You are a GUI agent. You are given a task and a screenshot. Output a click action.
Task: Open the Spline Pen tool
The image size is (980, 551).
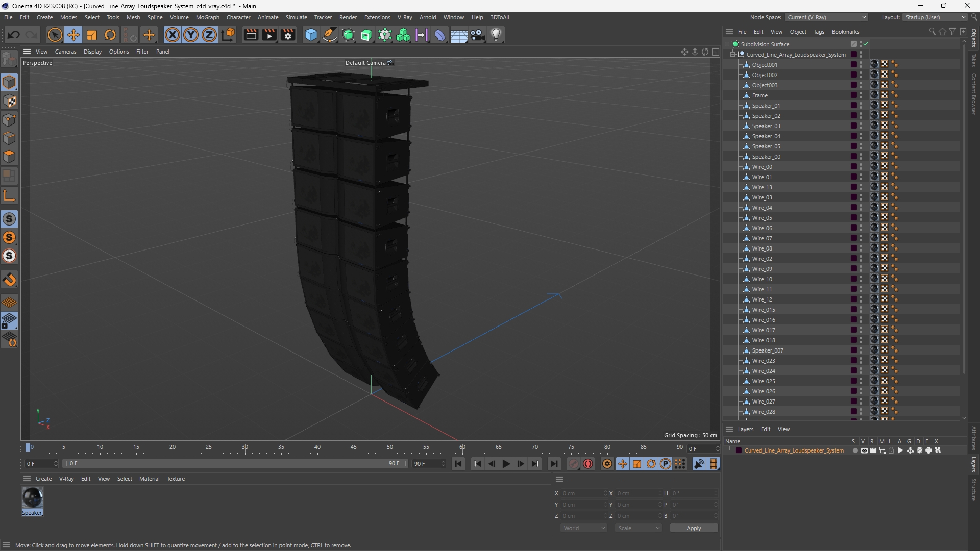(x=330, y=35)
